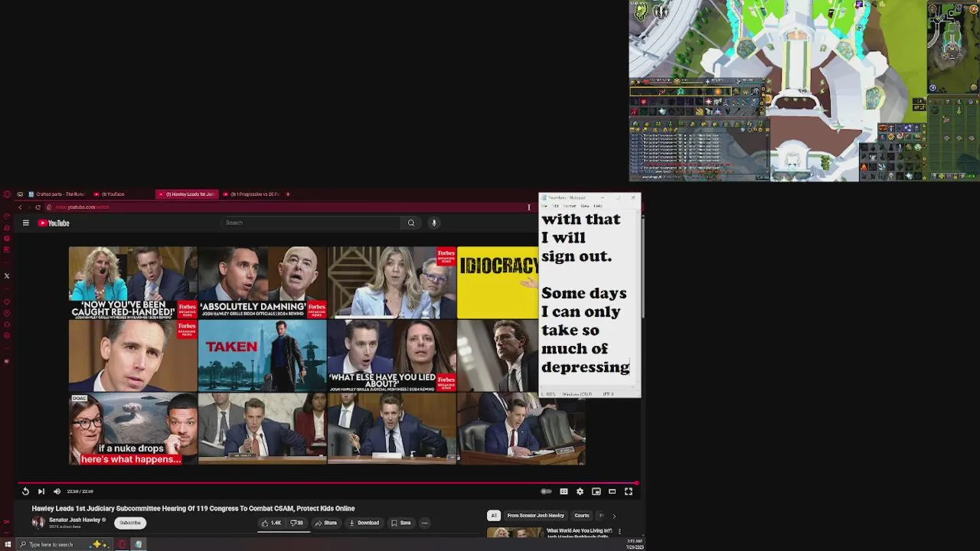This screenshot has height=551, width=980.
Task: Select the All filter chip
Action: (x=494, y=515)
